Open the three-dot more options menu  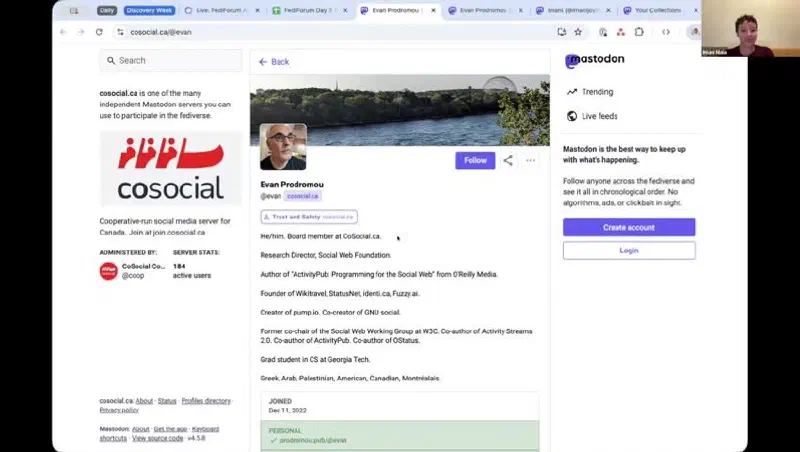coord(531,160)
